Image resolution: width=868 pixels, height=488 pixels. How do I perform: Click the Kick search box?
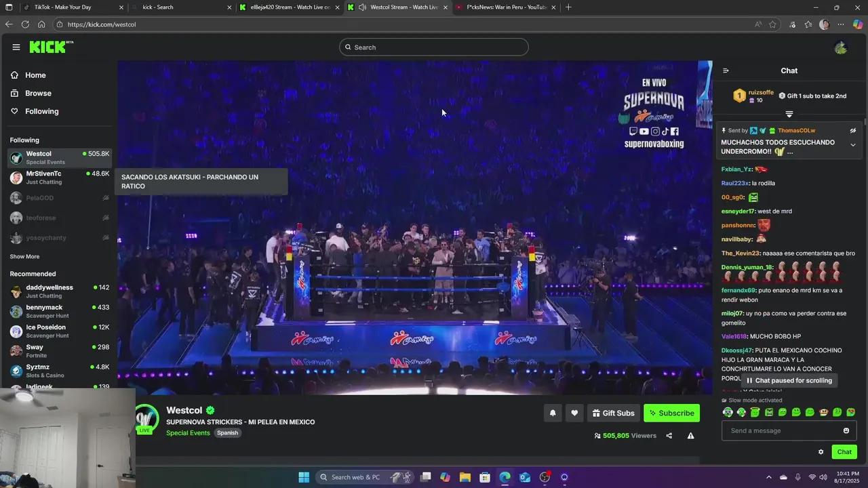click(x=434, y=47)
